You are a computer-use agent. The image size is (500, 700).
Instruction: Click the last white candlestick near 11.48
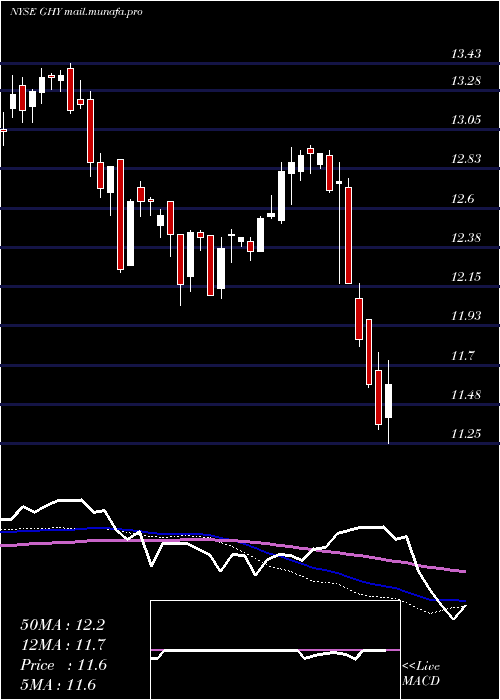pyautogui.click(x=388, y=400)
